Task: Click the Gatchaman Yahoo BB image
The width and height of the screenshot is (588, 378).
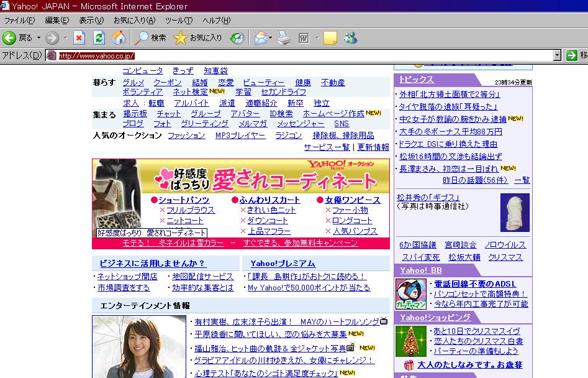Action: (410, 294)
